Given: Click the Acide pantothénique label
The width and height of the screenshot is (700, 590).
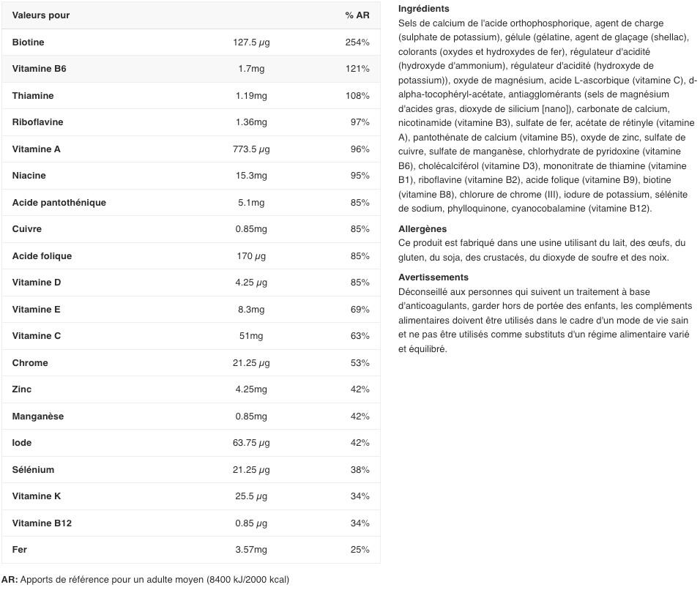Looking at the screenshot, I should click(59, 203).
